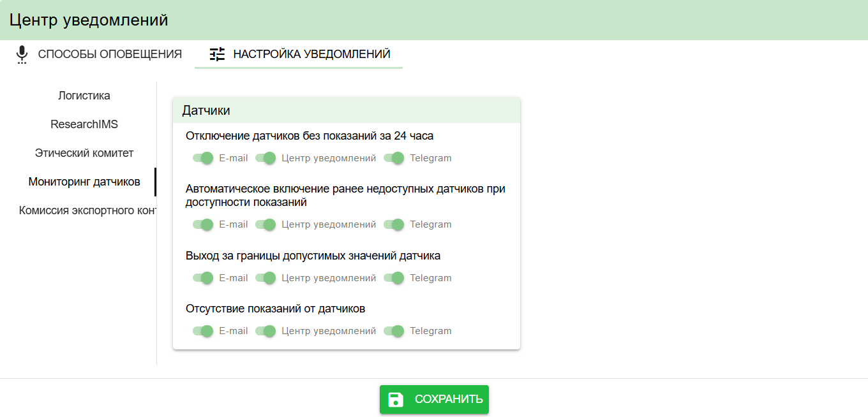
Task: Select ResearchIMS in the sidebar
Action: [84, 124]
